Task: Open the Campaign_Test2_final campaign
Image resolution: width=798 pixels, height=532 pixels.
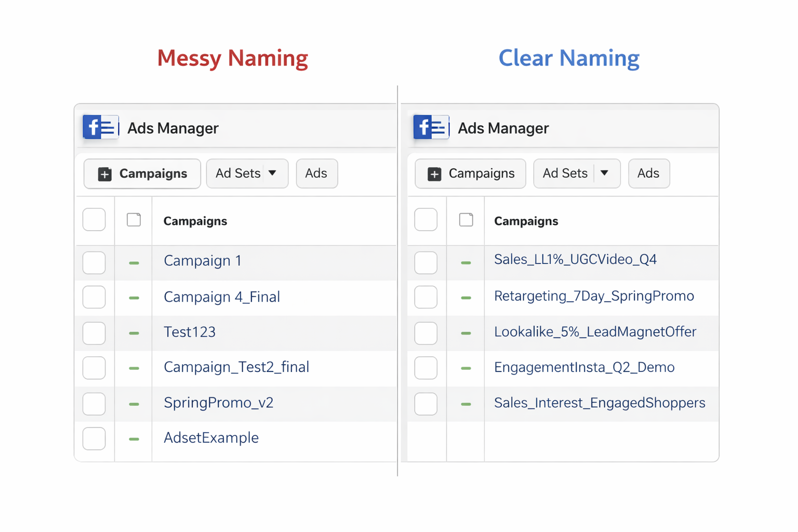Action: click(236, 367)
